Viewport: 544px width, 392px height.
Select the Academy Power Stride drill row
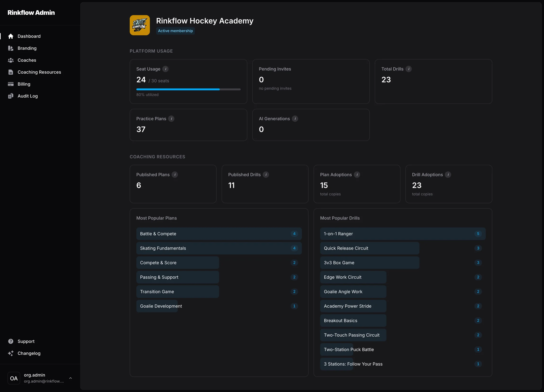(x=403, y=306)
